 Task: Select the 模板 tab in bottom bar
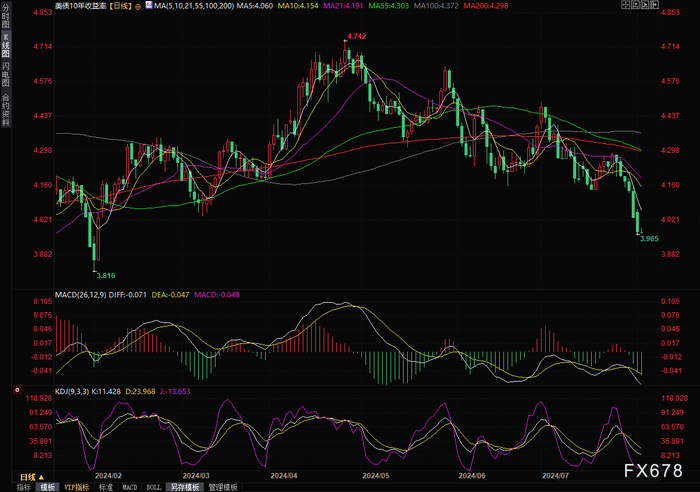[x=47, y=487]
